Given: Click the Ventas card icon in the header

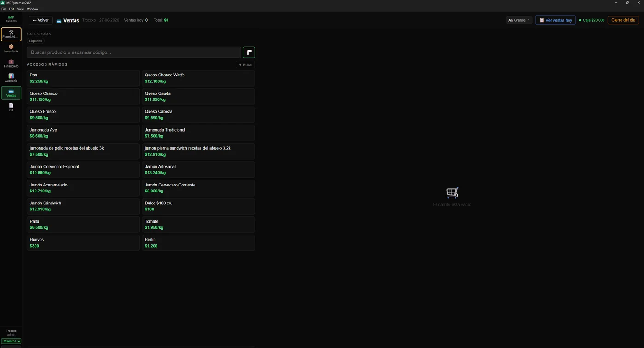Looking at the screenshot, I should tap(59, 21).
